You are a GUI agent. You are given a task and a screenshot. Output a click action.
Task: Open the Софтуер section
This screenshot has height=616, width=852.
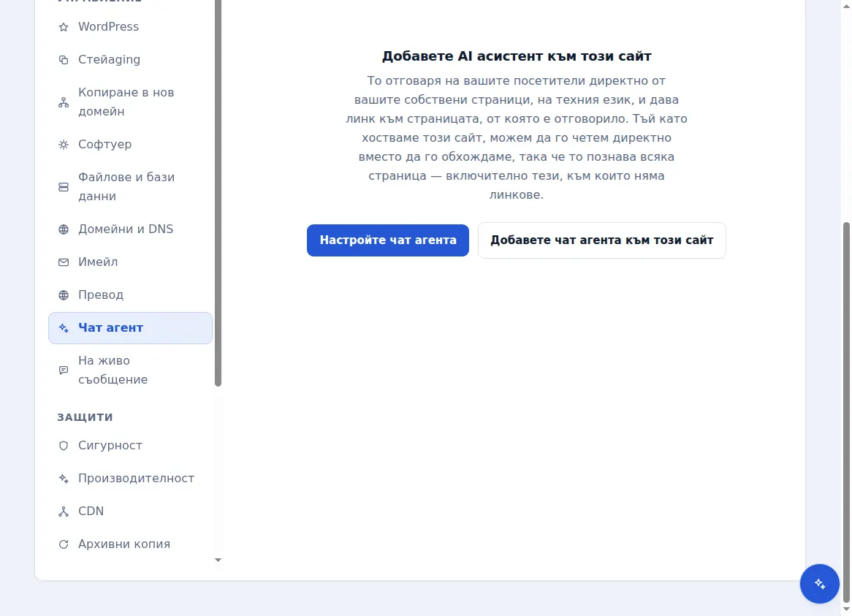(x=130, y=145)
